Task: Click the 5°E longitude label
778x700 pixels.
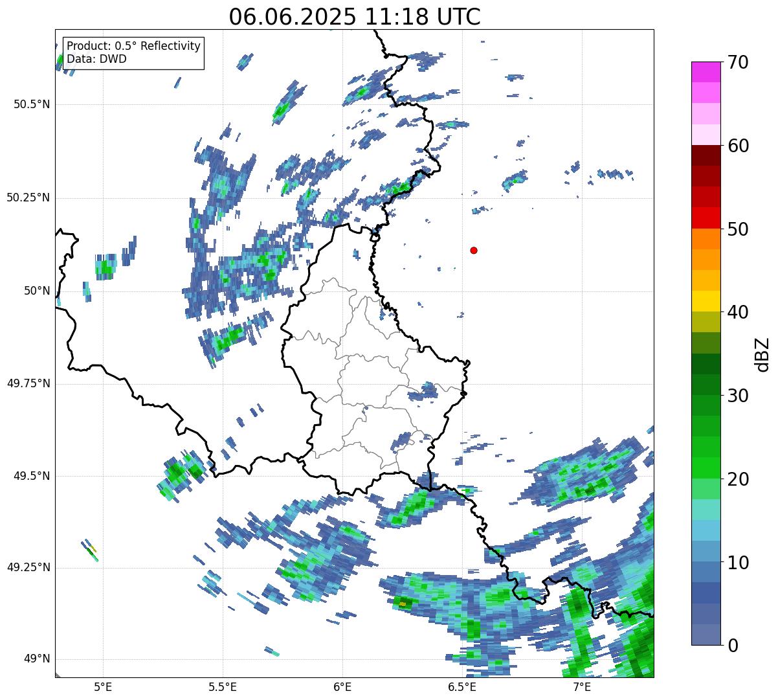Action: [x=103, y=687]
